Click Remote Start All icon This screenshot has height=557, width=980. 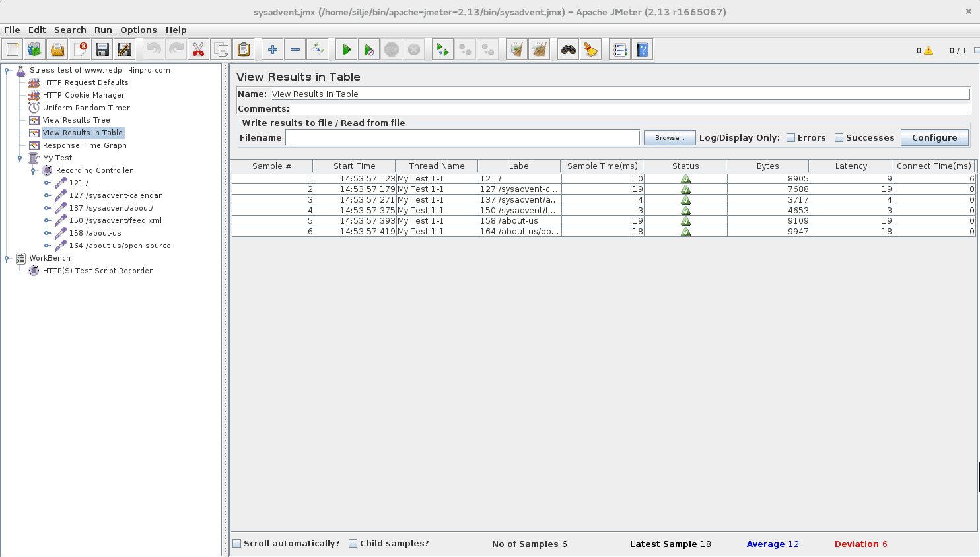[x=442, y=49]
